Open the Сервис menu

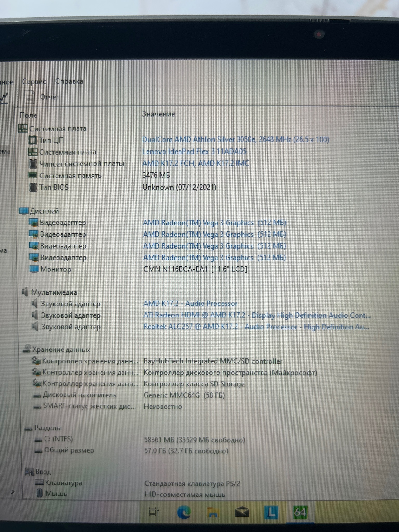34,82
